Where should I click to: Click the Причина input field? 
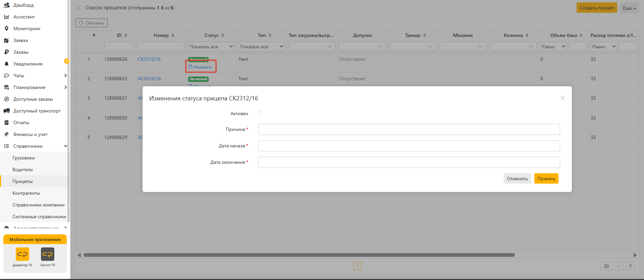coord(409,130)
